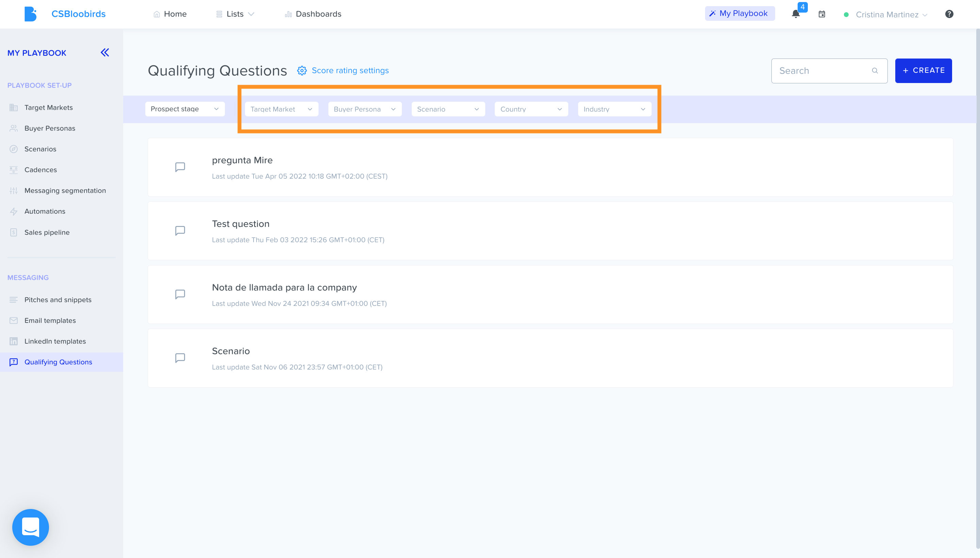Click the CSBloobirds brand name
This screenshot has height=558, width=980.
(x=79, y=14)
